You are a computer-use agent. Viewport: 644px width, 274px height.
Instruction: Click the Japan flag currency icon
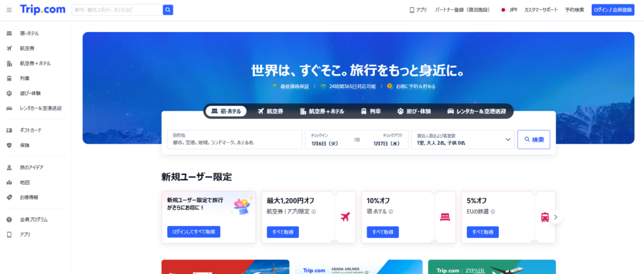[502, 10]
